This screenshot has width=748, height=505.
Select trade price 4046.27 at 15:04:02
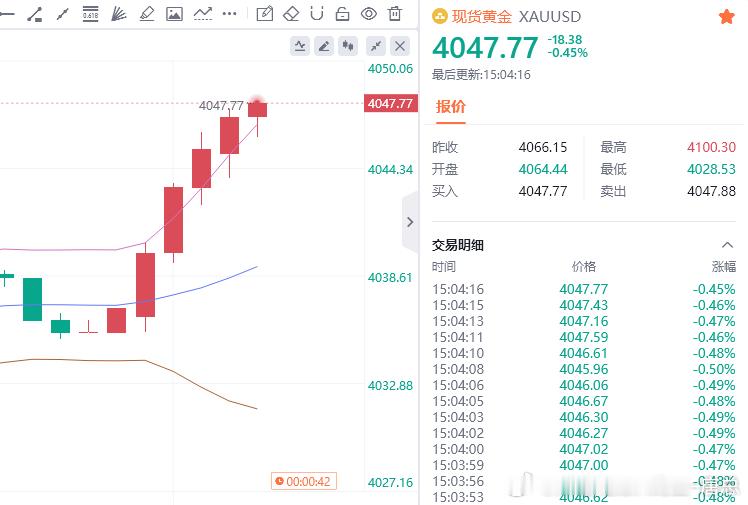click(x=584, y=433)
